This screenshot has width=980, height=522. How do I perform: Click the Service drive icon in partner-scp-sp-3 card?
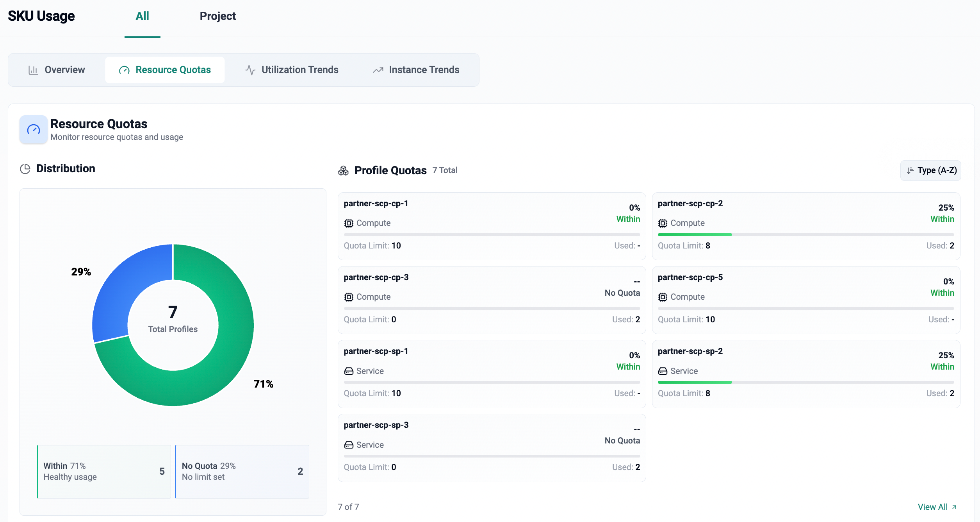click(349, 445)
